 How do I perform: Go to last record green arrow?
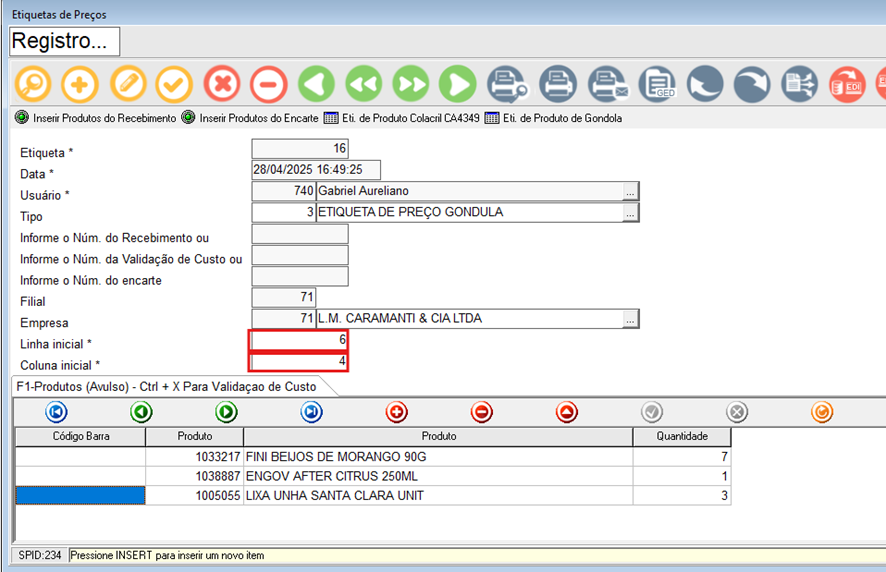[458, 84]
